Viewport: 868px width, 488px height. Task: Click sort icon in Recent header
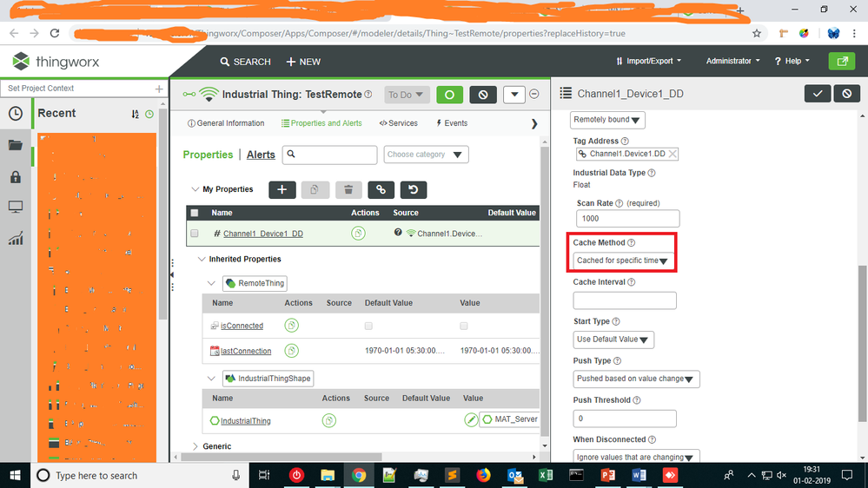point(135,114)
